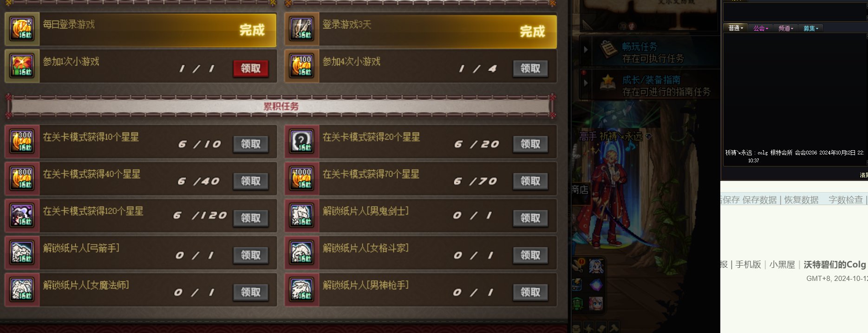Click the 1000 gold reward icon for 70个星星
The height and width of the screenshot is (333, 868).
click(302, 179)
